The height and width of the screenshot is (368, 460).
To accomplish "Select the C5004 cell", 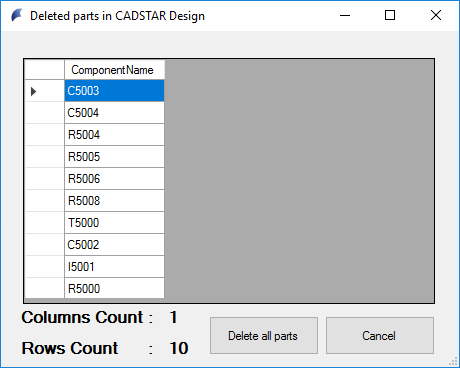I will pos(114,113).
